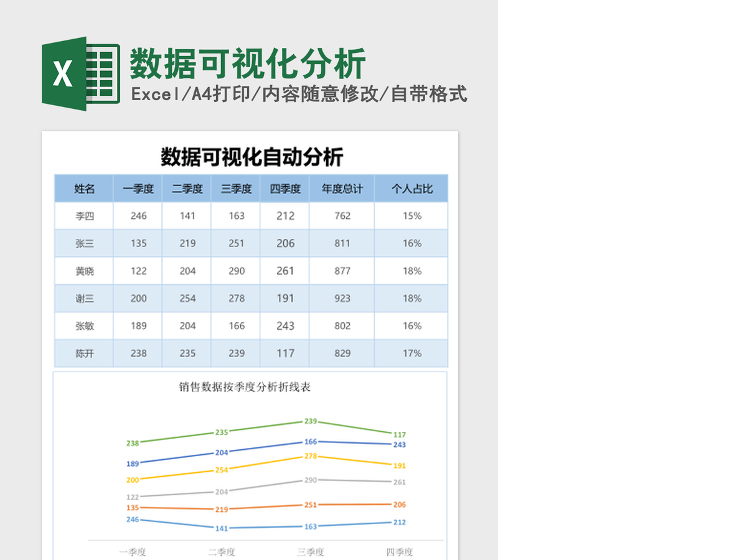Select table cell 212 in 李四 row

click(x=285, y=216)
